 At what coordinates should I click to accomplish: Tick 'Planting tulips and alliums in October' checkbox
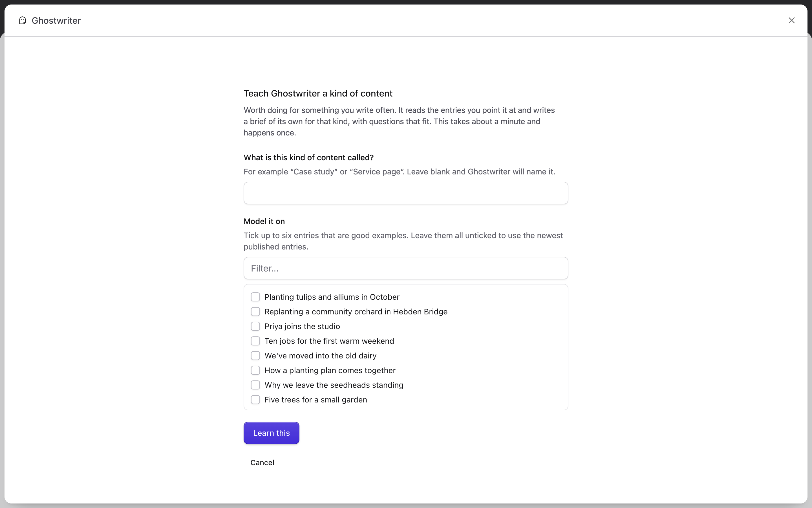click(x=255, y=297)
